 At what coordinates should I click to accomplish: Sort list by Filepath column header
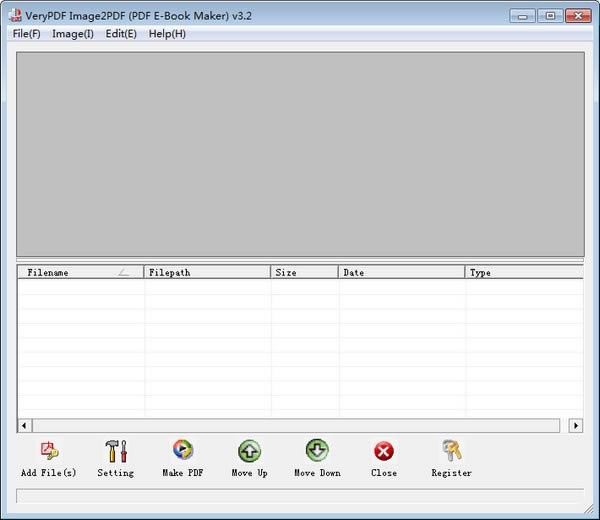(207, 272)
